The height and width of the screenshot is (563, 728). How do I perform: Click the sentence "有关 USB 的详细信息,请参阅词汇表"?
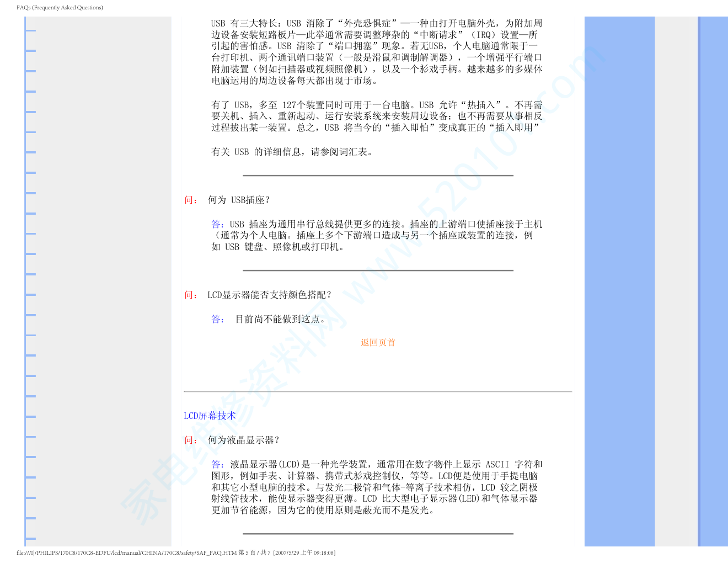pos(293,152)
